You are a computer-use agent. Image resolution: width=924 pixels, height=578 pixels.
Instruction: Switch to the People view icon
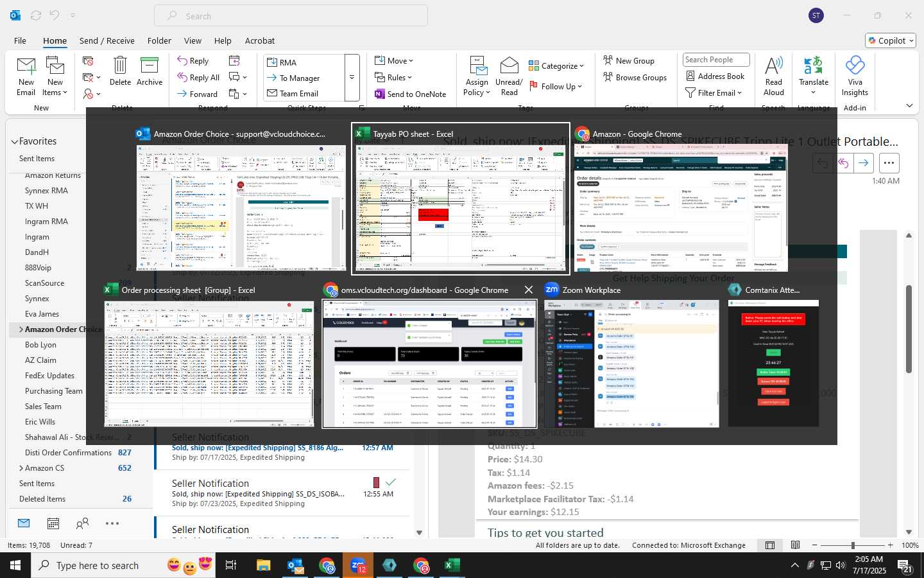82,523
